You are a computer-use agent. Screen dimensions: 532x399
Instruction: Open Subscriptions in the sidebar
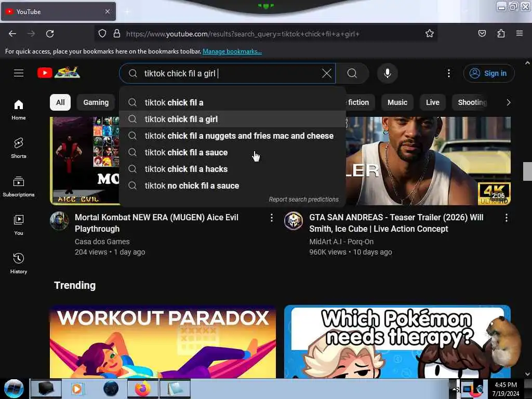coord(19,187)
